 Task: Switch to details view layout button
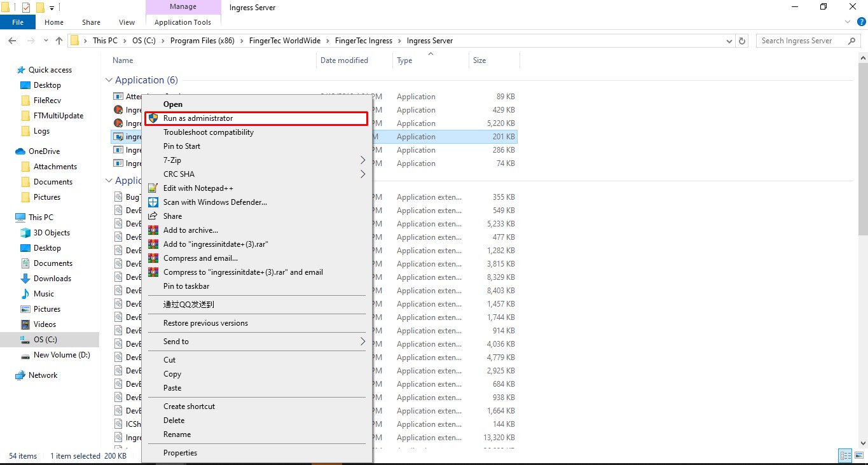(x=845, y=455)
